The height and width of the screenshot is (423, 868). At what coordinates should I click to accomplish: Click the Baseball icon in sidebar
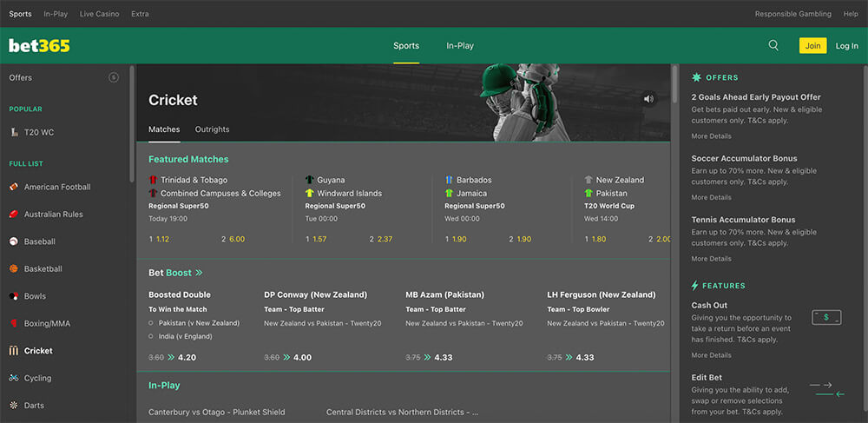[14, 241]
